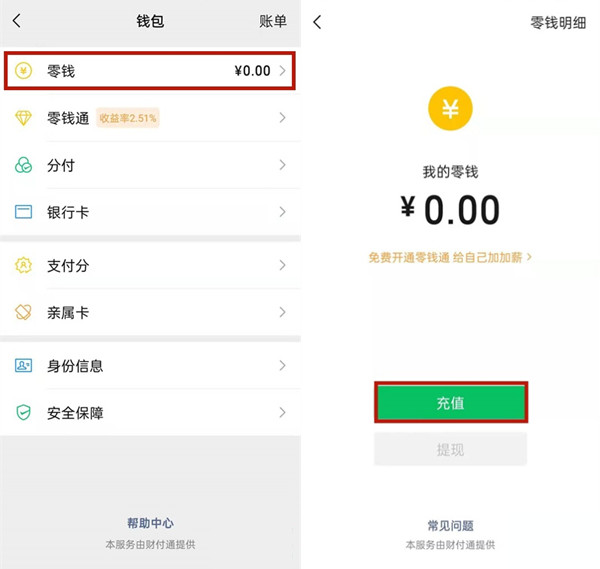Screen dimensions: 600x569
Task: Open 零钱明细 balance details
Action: [556, 21]
